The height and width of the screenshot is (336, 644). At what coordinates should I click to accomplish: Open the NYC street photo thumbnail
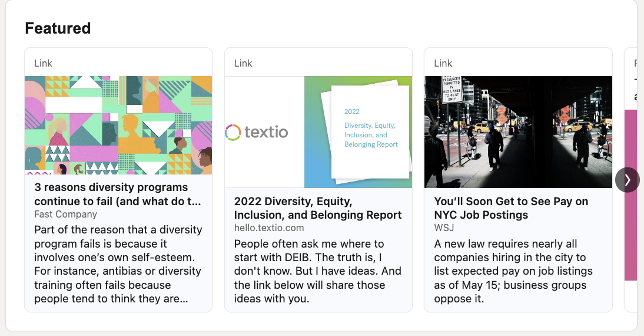(x=518, y=131)
